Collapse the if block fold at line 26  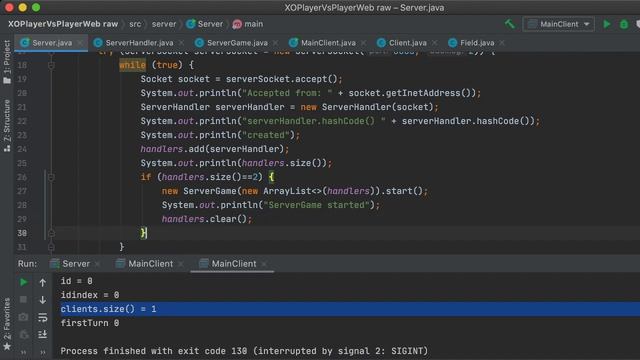[51, 178]
